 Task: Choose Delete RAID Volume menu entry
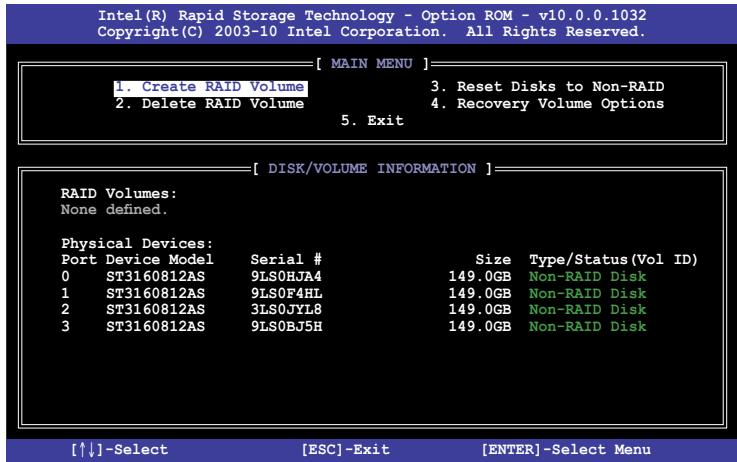point(210,104)
